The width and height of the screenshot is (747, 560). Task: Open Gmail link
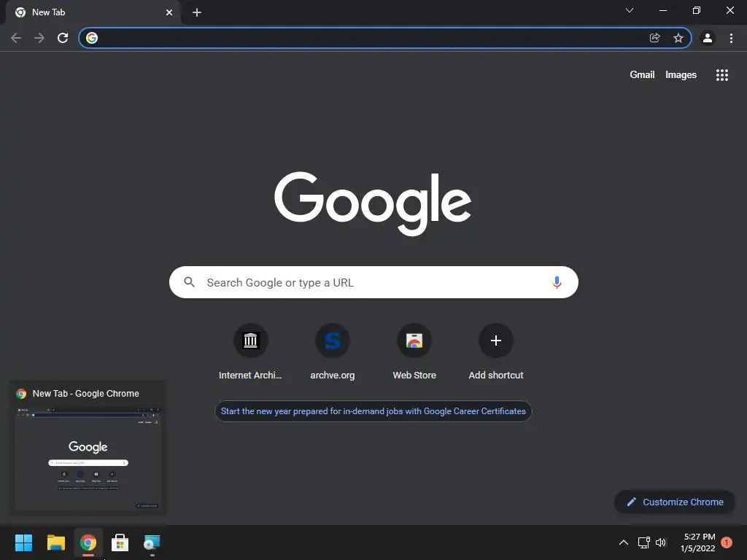point(642,75)
